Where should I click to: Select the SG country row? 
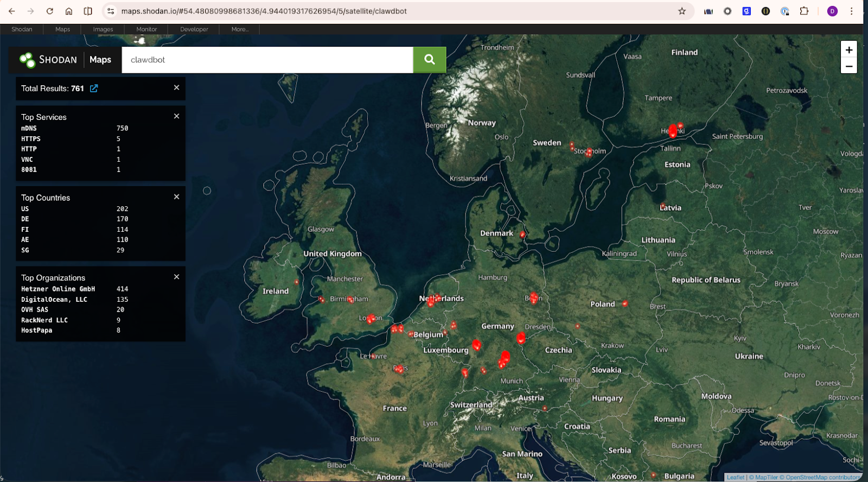click(75, 250)
